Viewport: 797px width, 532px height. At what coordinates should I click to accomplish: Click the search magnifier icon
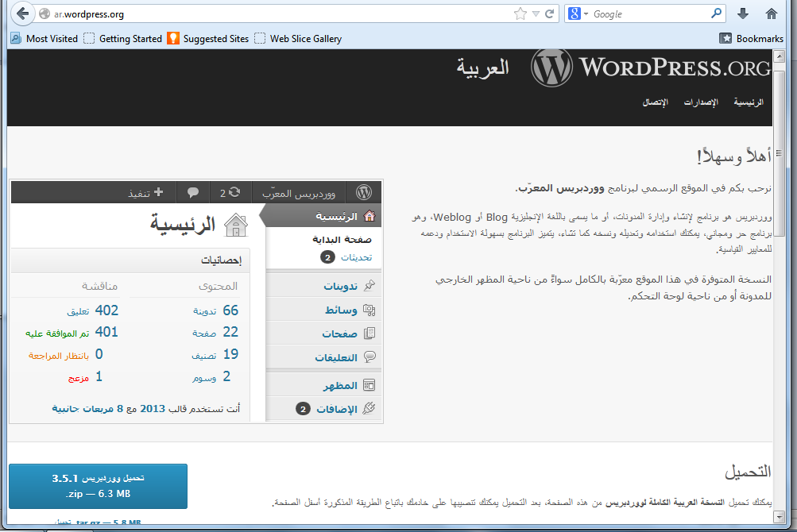pos(716,13)
